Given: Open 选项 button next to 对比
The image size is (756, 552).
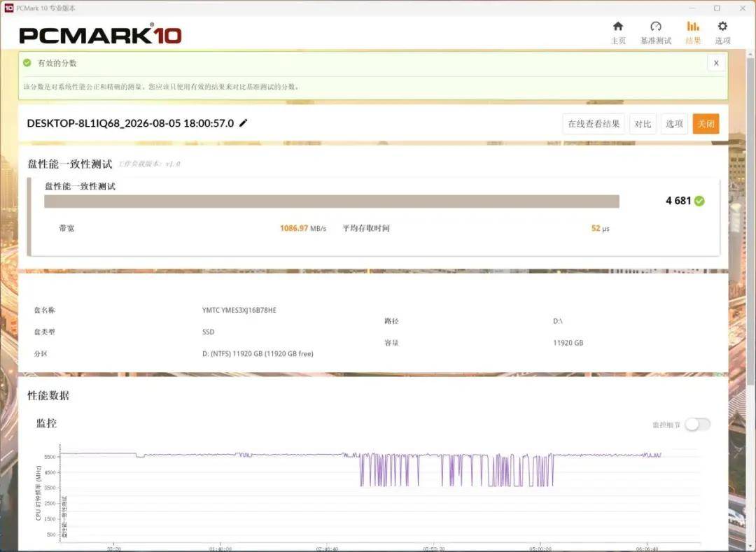Looking at the screenshot, I should [x=674, y=124].
